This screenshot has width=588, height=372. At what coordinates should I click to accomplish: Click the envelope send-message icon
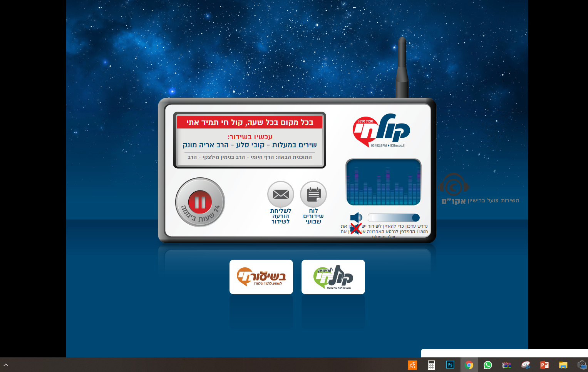281,194
